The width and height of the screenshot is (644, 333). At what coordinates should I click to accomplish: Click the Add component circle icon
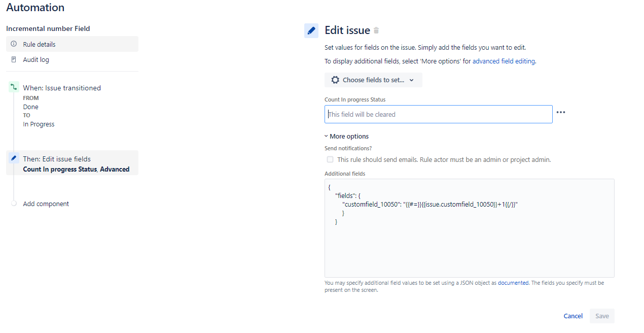(x=14, y=204)
